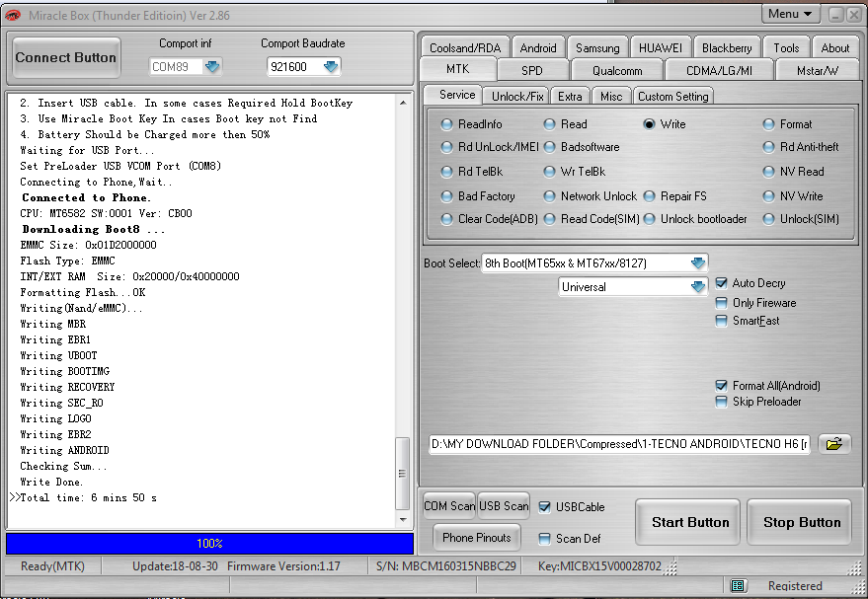Expand the Comport Baudrate 921600 dropdown
The image size is (868, 599).
pyautogui.click(x=331, y=67)
